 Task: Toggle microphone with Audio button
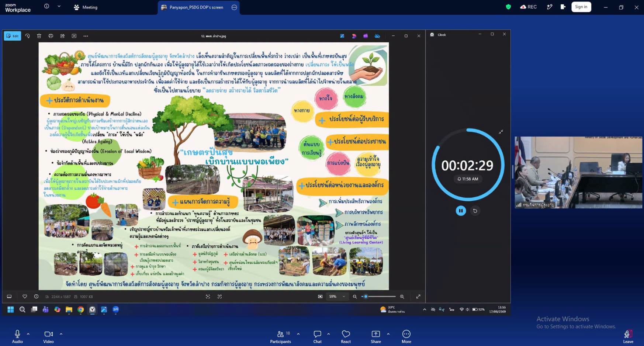click(17, 336)
